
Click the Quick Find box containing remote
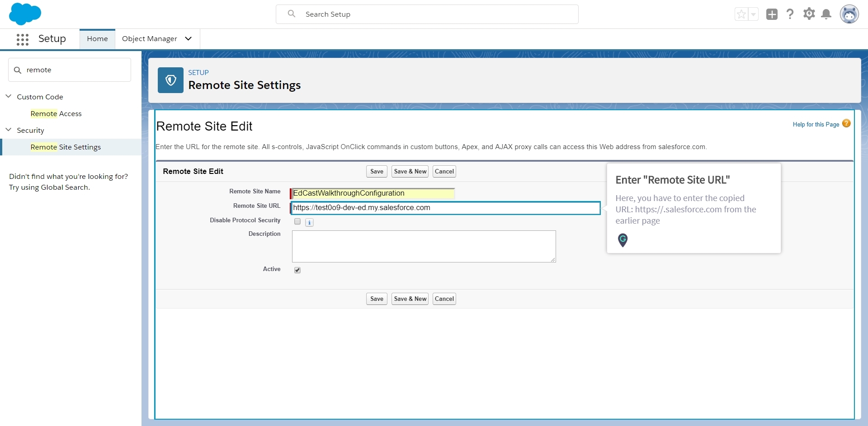coord(70,70)
